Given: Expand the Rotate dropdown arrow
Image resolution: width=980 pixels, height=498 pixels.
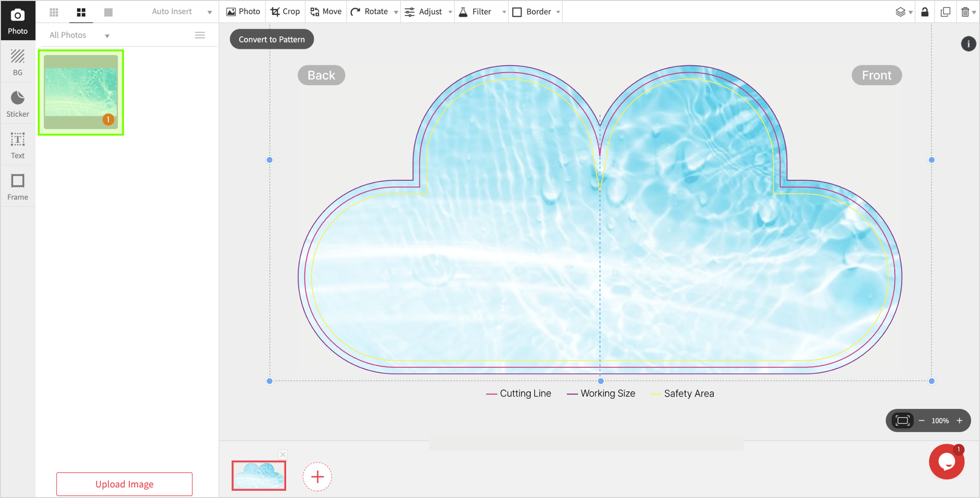Looking at the screenshot, I should pos(396,13).
